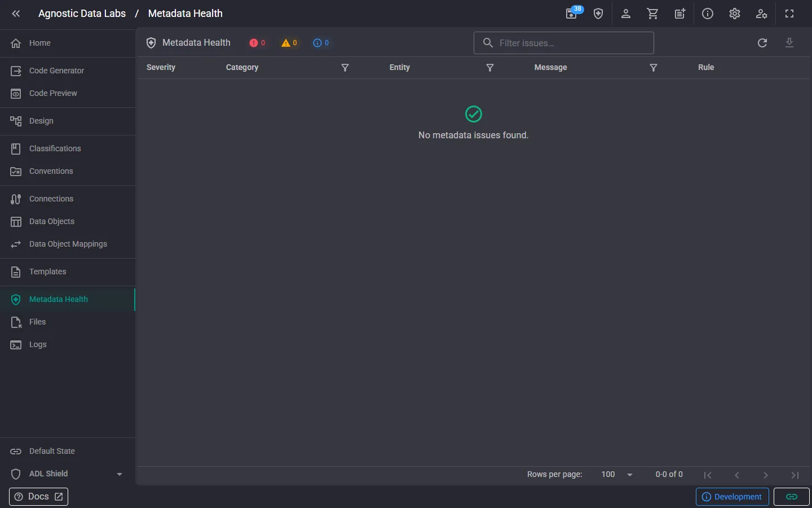Toggle the red error count filter
Screen dimensions: 812x508
(258, 43)
